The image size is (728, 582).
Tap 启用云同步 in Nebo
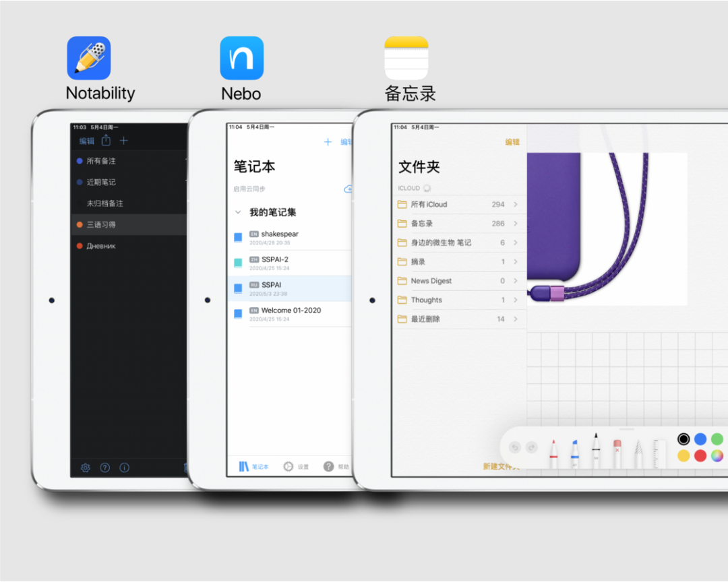tap(249, 189)
